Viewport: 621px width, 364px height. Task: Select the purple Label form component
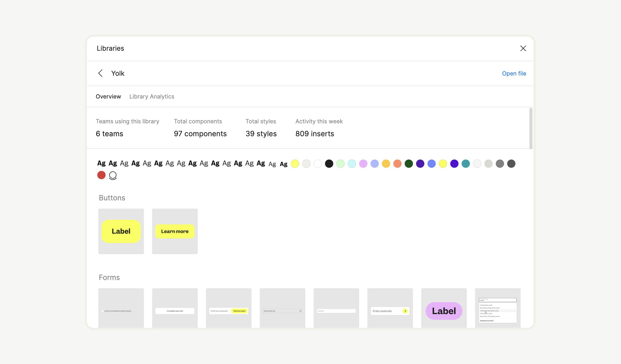tap(444, 310)
